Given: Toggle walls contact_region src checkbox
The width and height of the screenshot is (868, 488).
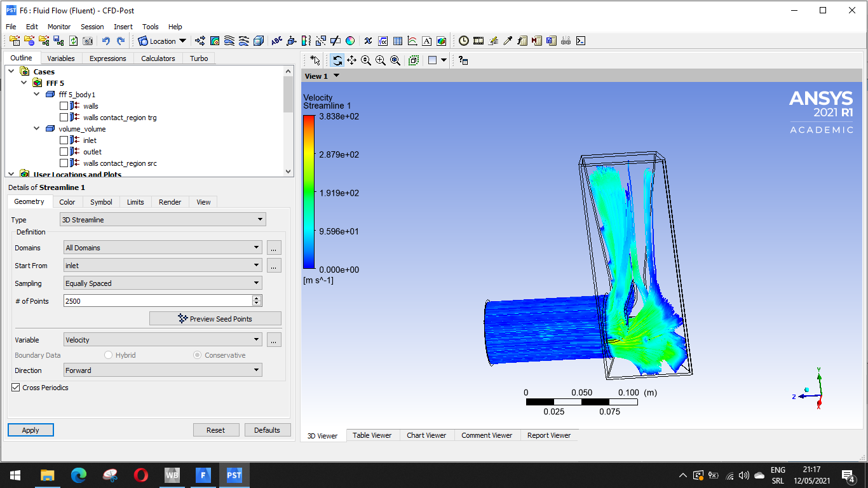Looking at the screenshot, I should pyautogui.click(x=64, y=163).
